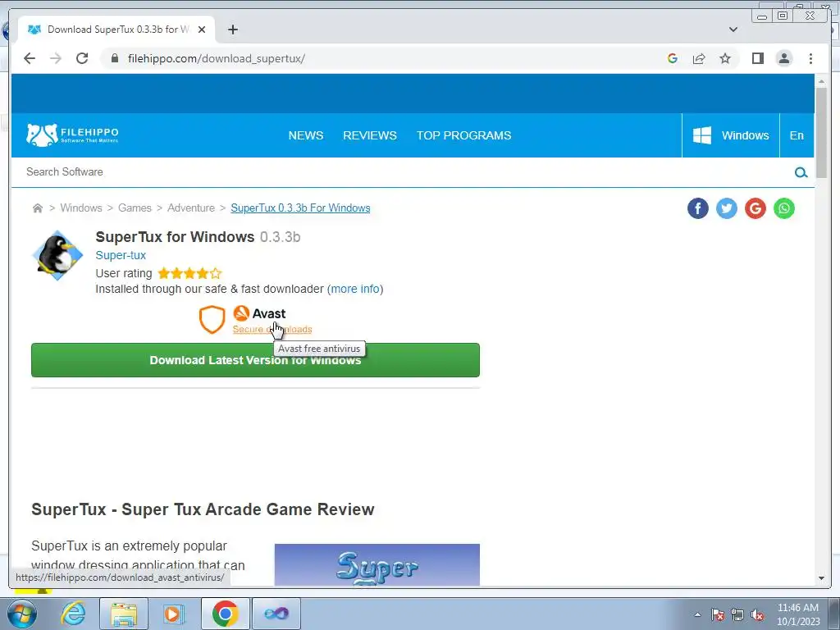Go to home via breadcrumb house icon

click(x=38, y=208)
